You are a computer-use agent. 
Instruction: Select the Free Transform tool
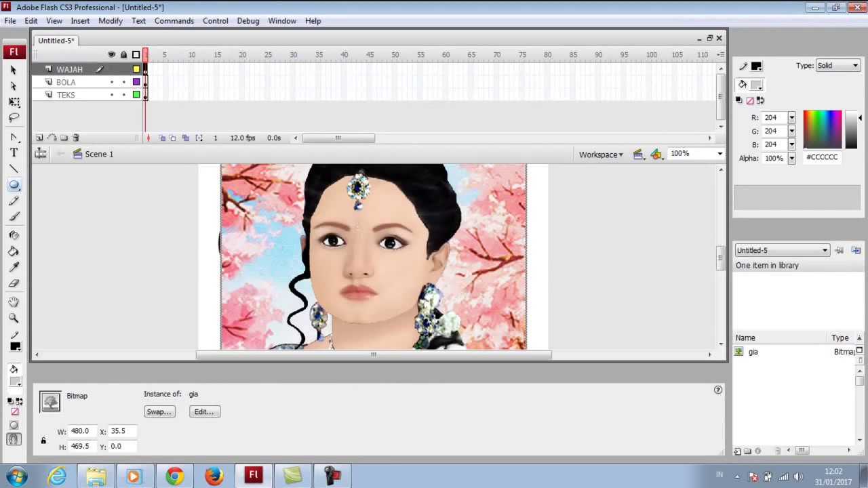14,102
